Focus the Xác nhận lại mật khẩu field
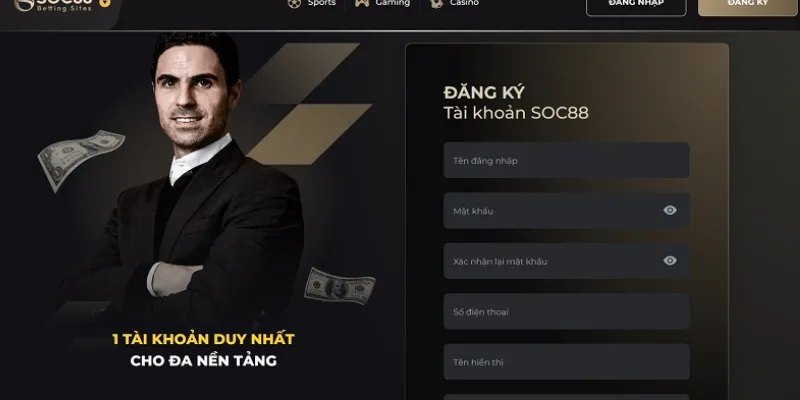 tap(566, 261)
